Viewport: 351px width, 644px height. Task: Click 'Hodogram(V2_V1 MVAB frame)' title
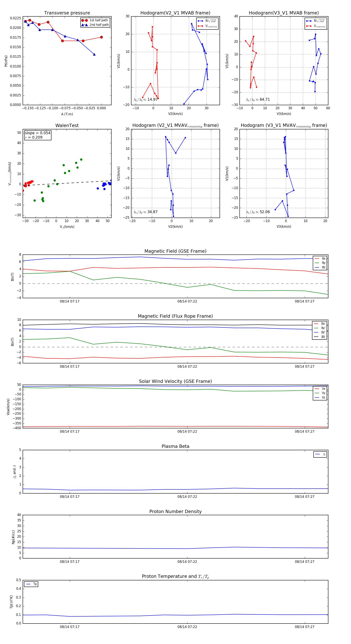[175, 13]
